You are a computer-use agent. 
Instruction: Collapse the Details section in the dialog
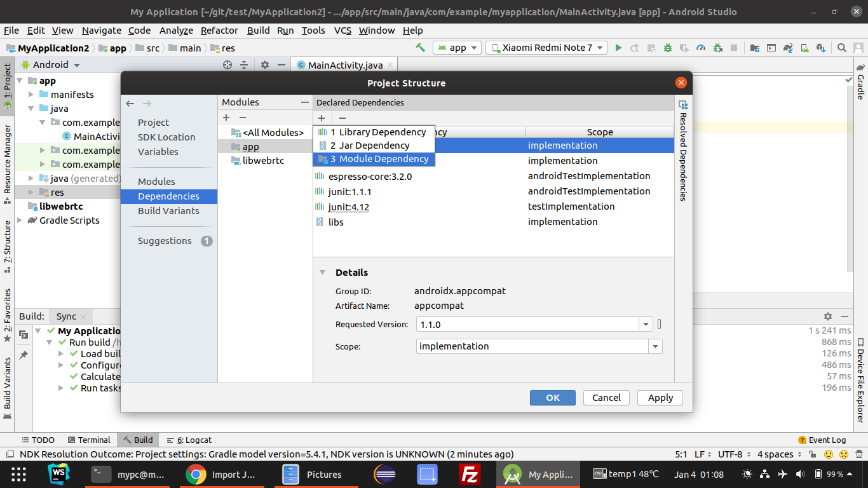click(322, 272)
